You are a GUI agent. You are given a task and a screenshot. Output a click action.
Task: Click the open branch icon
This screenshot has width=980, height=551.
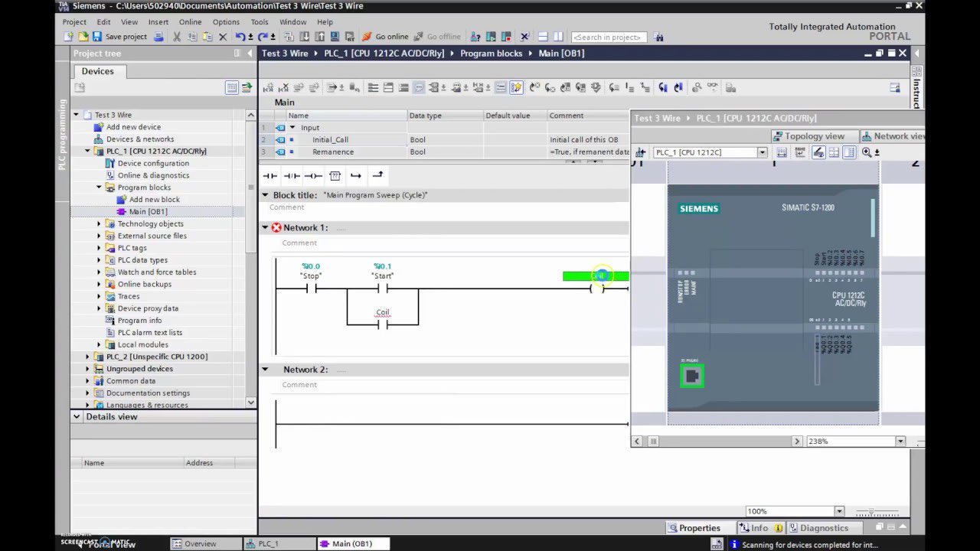356,176
